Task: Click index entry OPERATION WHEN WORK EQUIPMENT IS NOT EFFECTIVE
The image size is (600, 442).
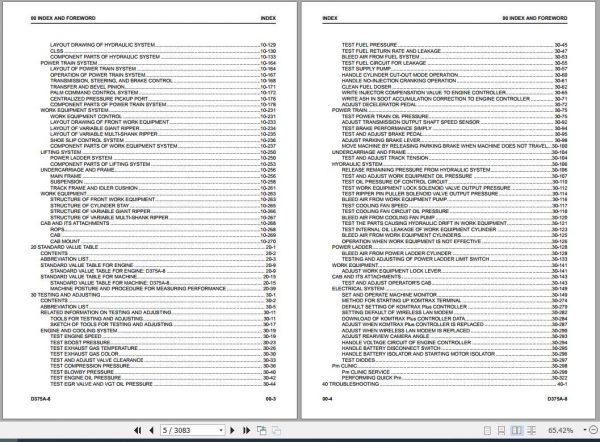Action: [x=411, y=241]
